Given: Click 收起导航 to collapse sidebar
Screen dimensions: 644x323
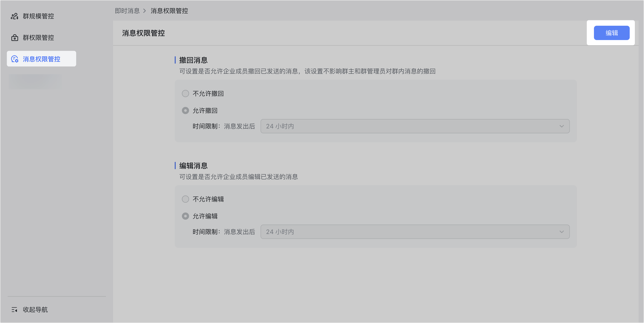Looking at the screenshot, I should 35,310.
